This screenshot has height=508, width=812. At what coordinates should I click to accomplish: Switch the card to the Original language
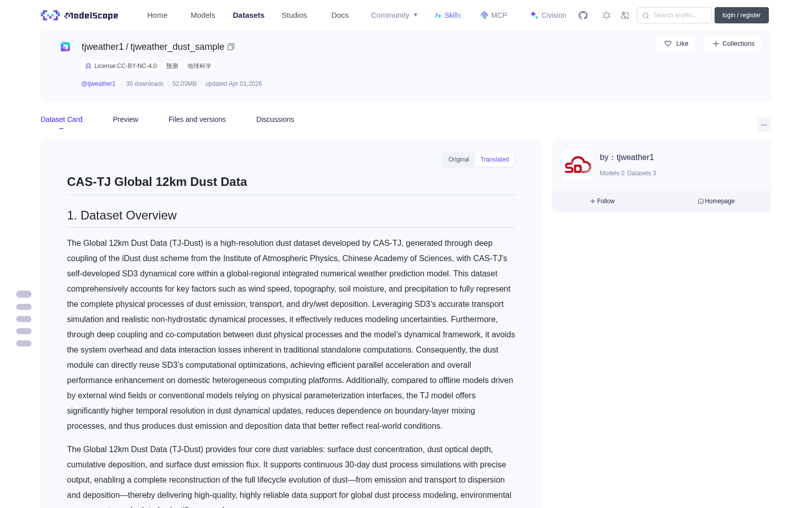[459, 160]
